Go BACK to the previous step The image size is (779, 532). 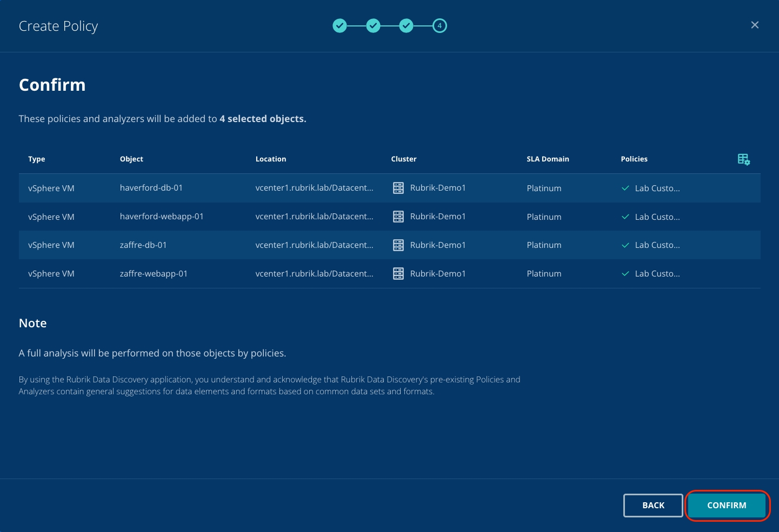(x=653, y=506)
